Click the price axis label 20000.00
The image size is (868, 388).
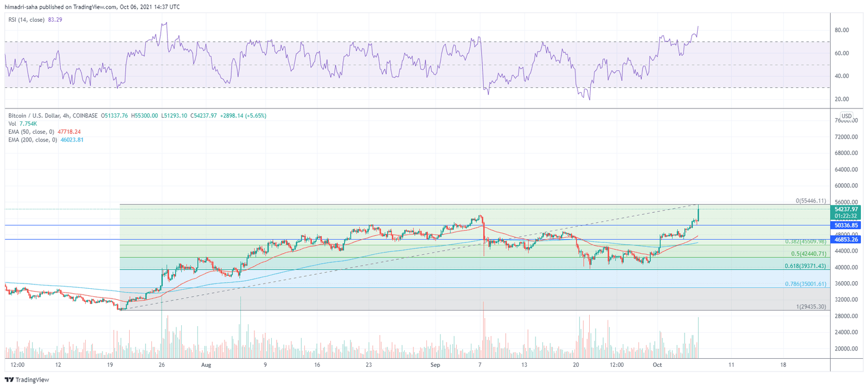pos(846,348)
